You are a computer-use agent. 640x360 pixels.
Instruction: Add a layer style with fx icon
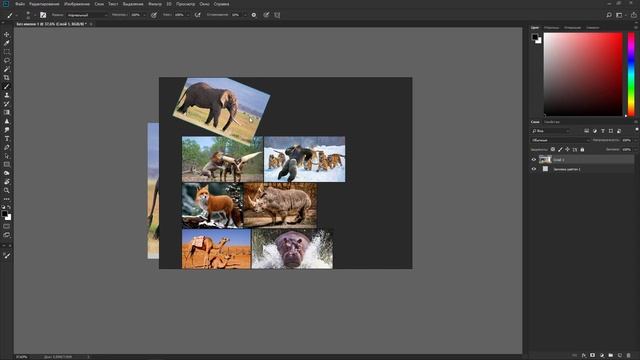click(584, 356)
